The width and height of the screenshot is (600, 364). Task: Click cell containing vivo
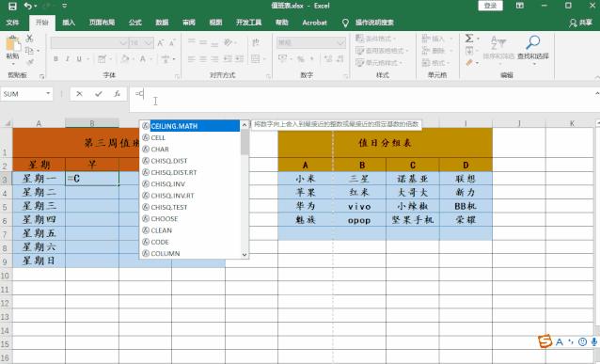(359, 206)
